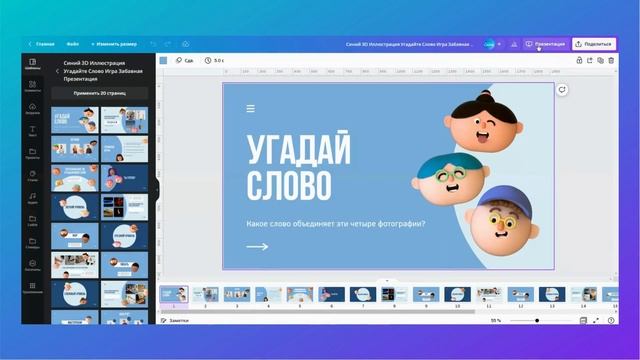Screen dimensions: 640x360
Task: Click the Redo arrow in the top bar
Action: tap(168, 44)
